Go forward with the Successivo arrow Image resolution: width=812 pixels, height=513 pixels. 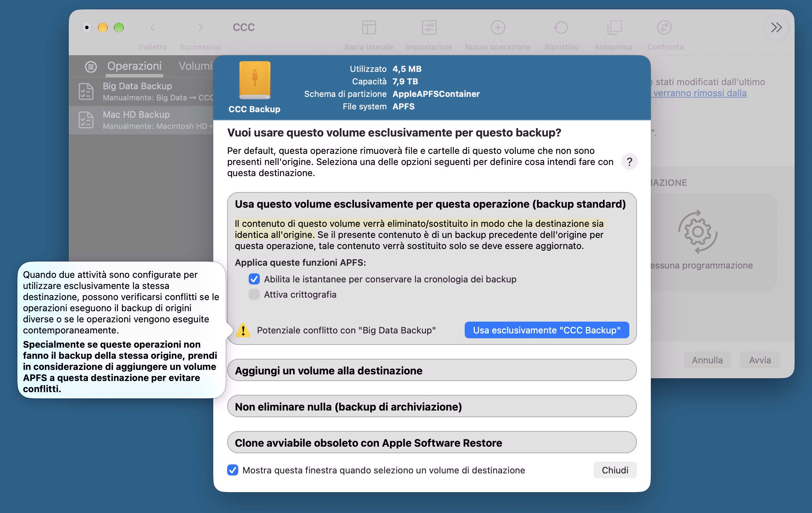pos(200,27)
